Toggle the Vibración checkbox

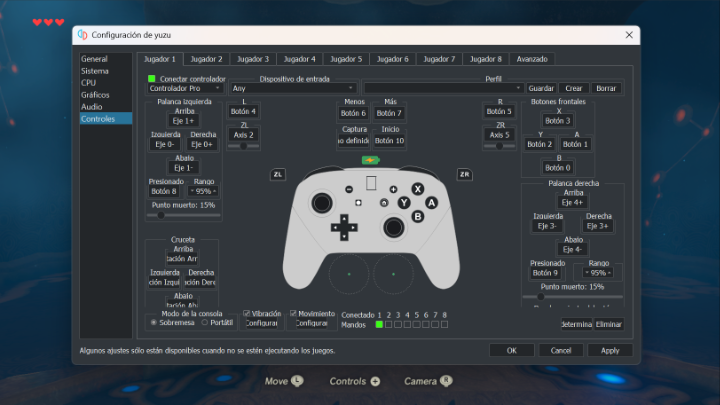coord(247,314)
